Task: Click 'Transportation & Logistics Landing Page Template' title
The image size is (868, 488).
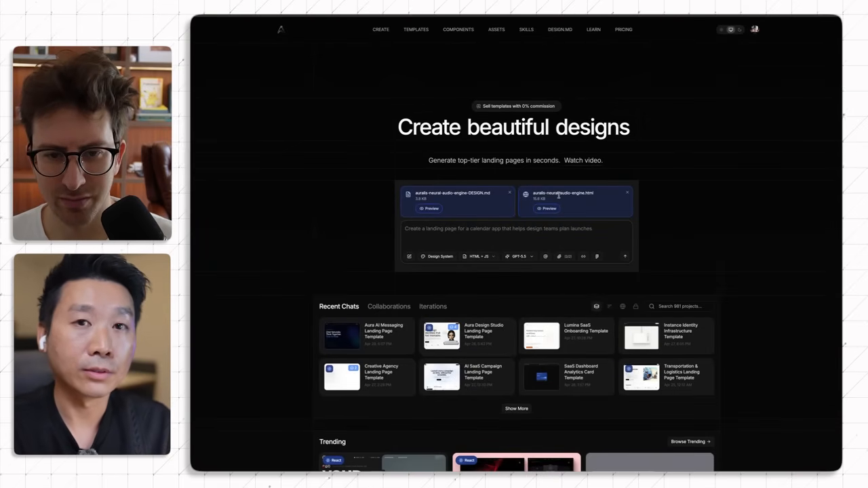Action: [682, 371]
